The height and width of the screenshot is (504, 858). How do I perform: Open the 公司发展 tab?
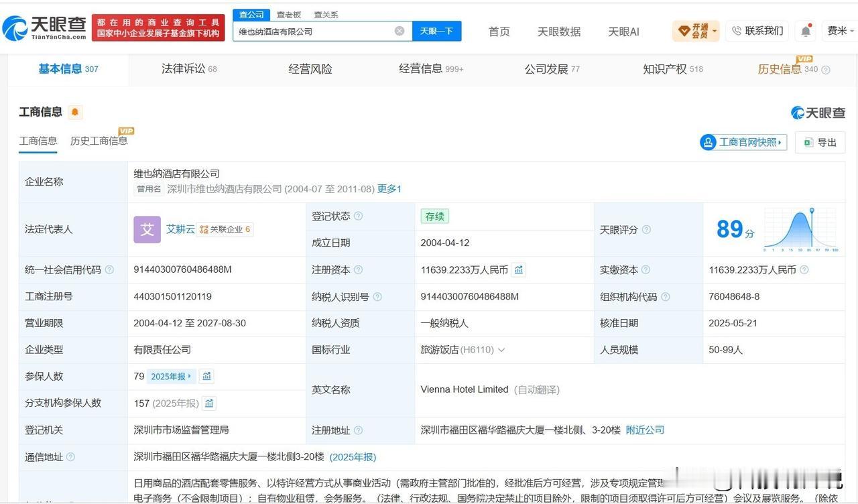click(552, 69)
